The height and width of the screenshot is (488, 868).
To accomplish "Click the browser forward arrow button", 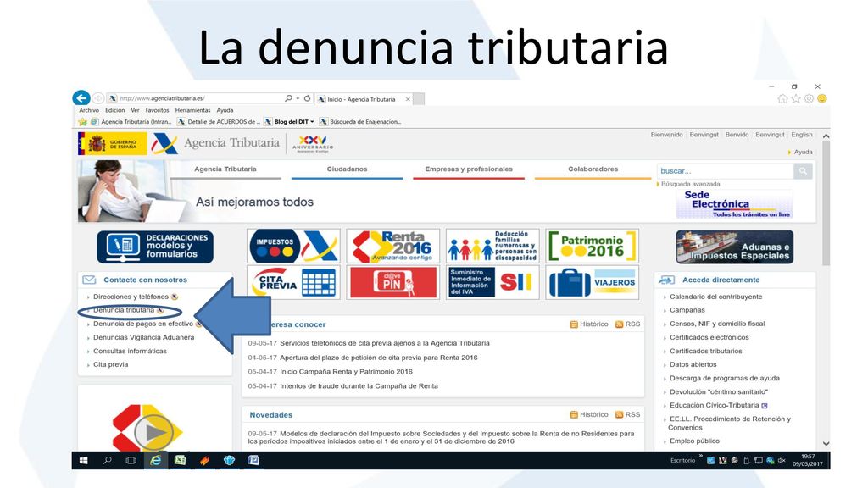I will [x=98, y=98].
